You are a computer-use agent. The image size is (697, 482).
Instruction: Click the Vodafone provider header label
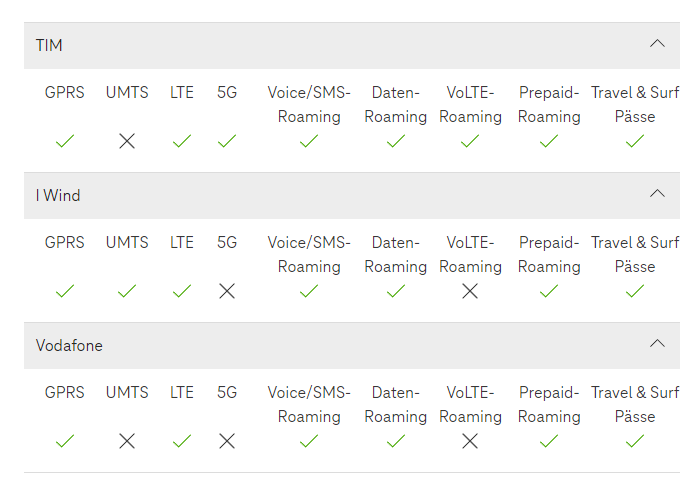point(69,346)
